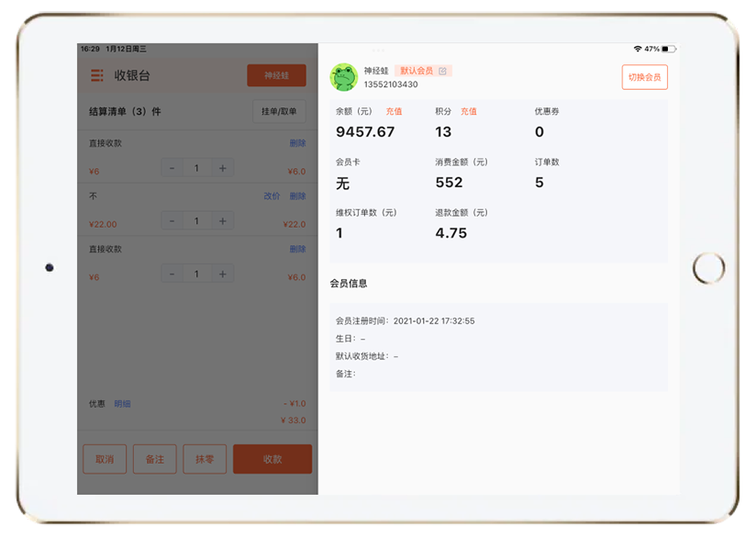Click the 取消 button
This screenshot has height=538, width=756.
(105, 459)
